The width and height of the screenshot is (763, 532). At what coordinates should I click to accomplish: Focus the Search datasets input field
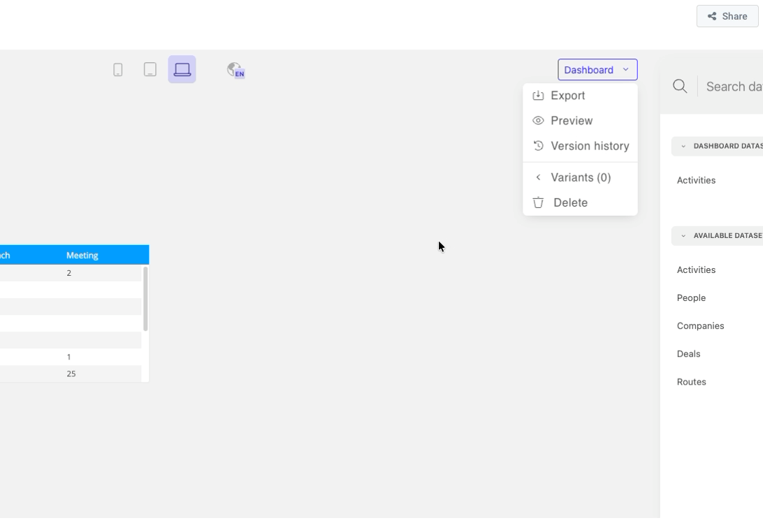734,87
